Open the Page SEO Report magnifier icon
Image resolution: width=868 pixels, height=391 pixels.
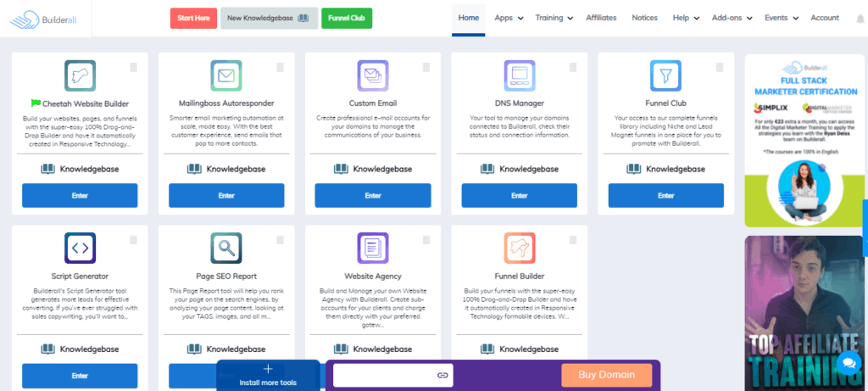(226, 249)
